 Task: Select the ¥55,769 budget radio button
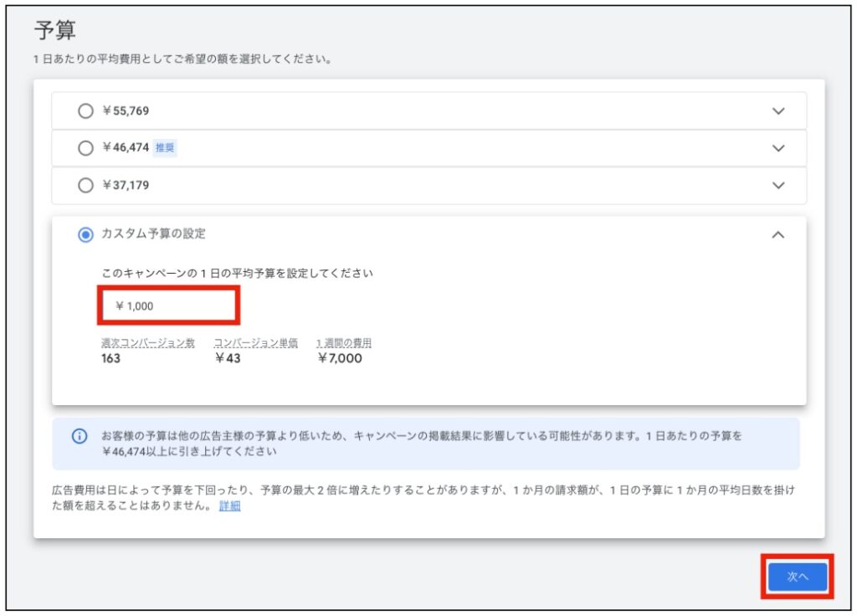tap(85, 110)
